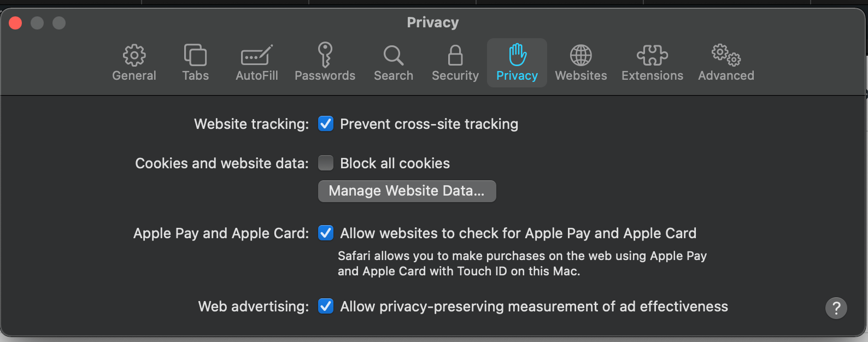Screen dimensions: 868x342
Task: Select the Passwords key icon
Action: (x=325, y=55)
